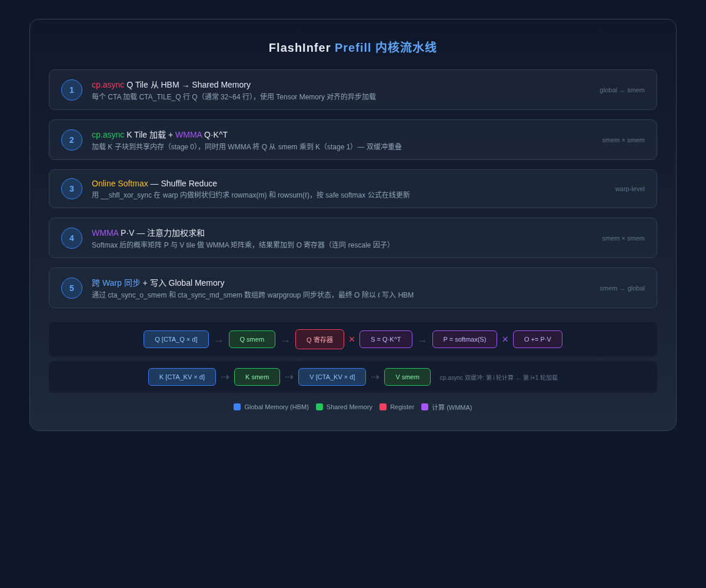Click dashed arrow between K smem and V [CTA_KV × d]

pyautogui.click(x=289, y=377)
